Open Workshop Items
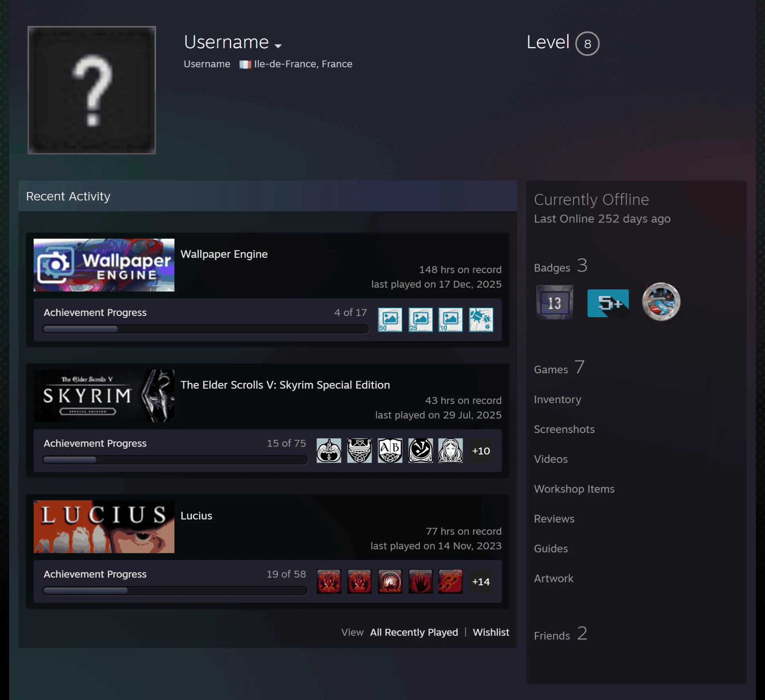Screen dimensions: 765x700 pyautogui.click(x=574, y=489)
